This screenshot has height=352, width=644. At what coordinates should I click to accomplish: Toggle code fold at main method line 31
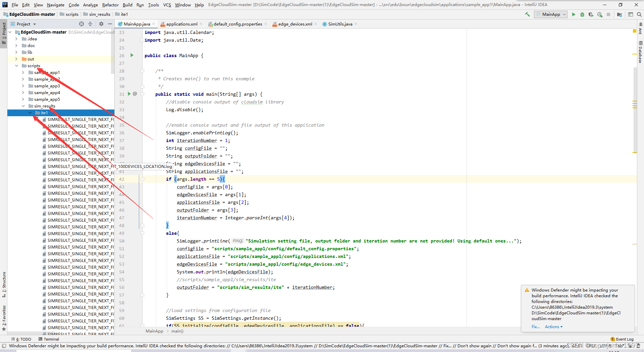[142, 94]
